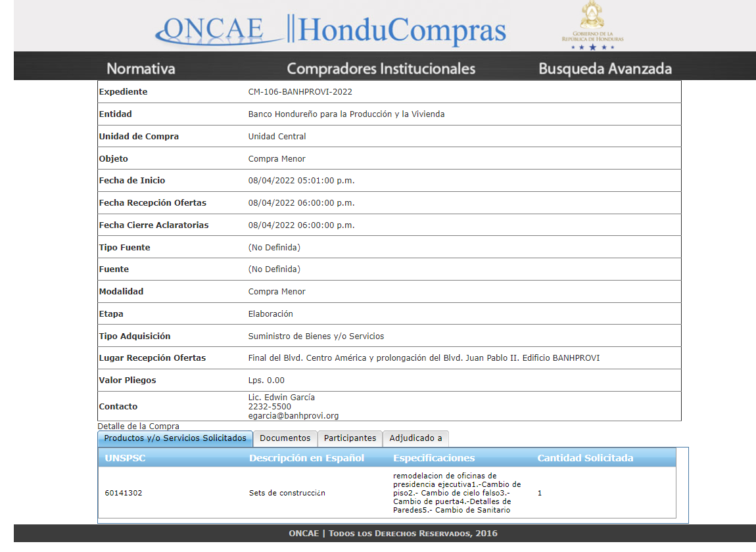
Task: Click Cantidad Solicitada column header
Action: tap(585, 458)
